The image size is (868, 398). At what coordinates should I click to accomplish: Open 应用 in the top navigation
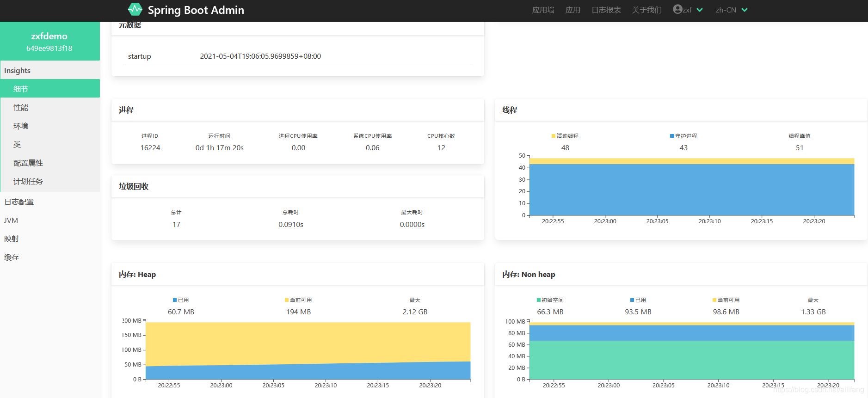[x=573, y=10]
